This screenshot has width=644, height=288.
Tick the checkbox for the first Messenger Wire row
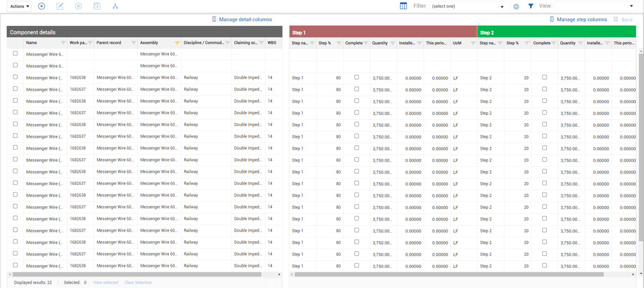point(15,54)
